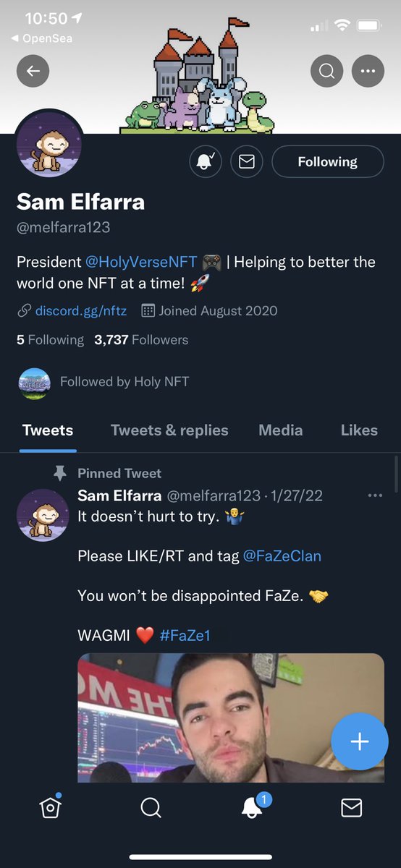View the 5 Following list
Screen dimensions: 401x868
[x=50, y=340]
